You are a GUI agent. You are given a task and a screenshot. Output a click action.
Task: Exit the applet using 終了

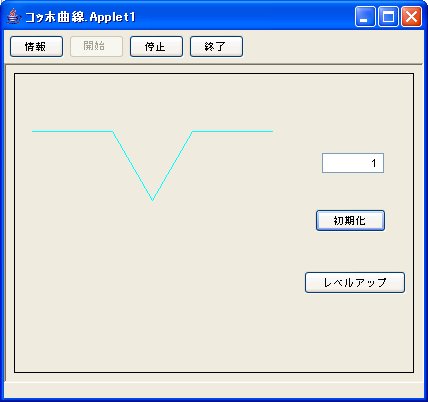pyautogui.click(x=216, y=47)
